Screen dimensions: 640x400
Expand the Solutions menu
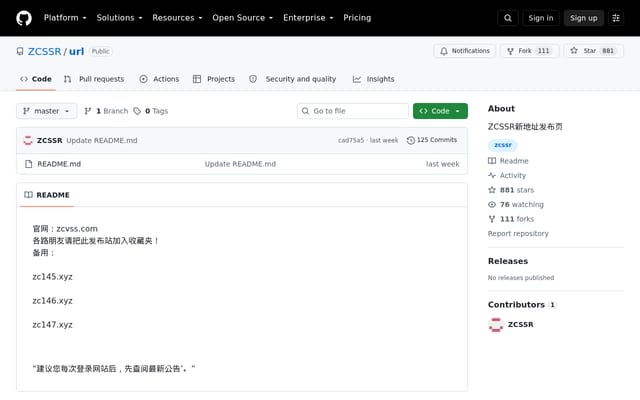tap(119, 18)
